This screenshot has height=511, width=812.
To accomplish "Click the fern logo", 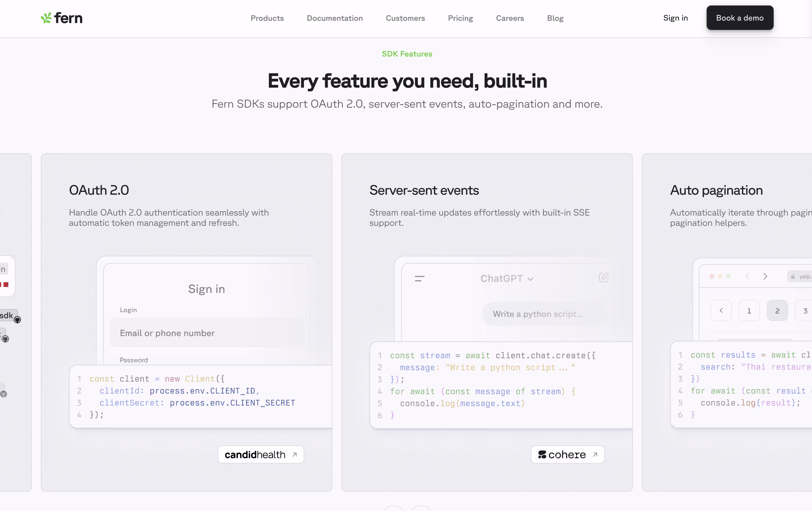I will [x=61, y=18].
